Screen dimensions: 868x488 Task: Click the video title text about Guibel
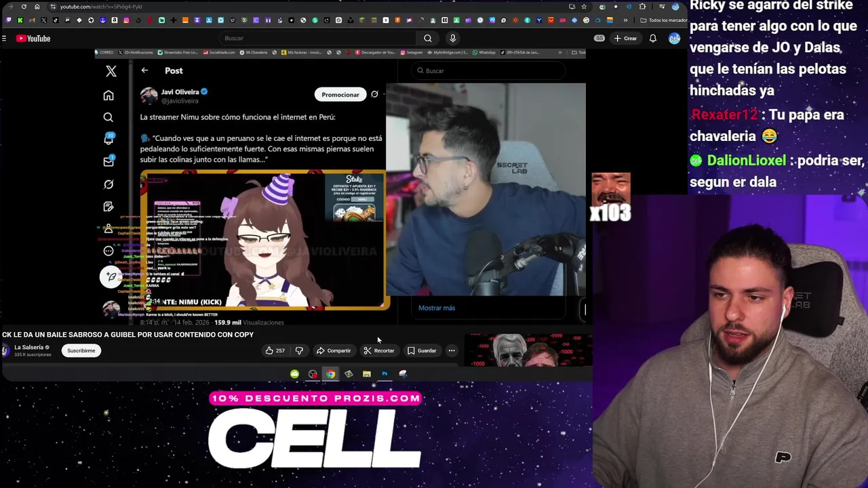[127, 335]
